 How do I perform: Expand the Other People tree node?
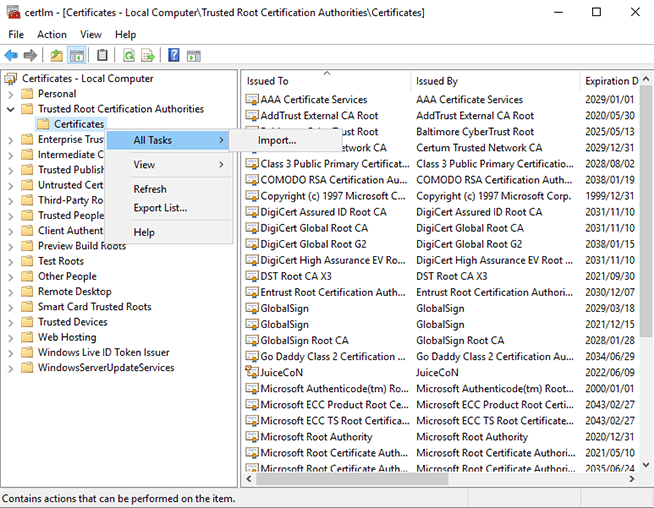[x=10, y=277]
